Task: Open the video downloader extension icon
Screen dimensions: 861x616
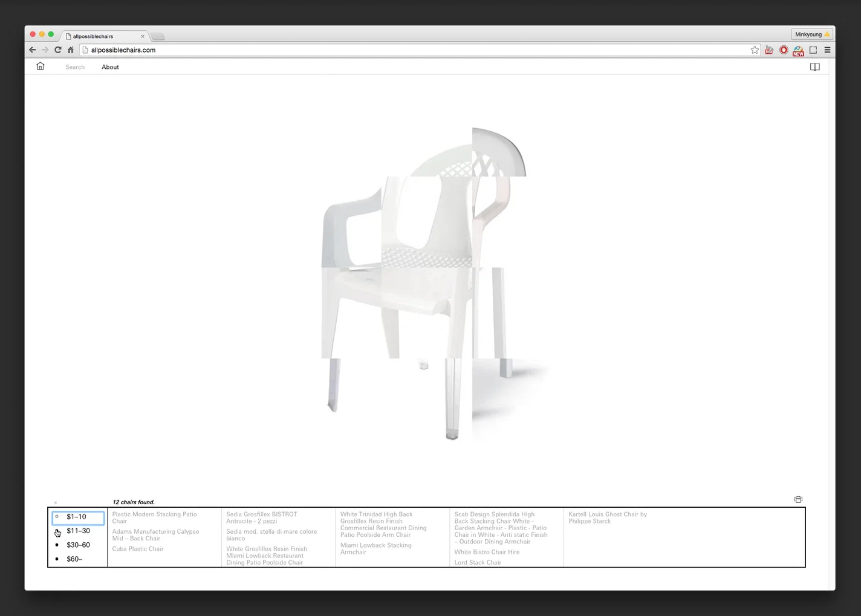Action: (768, 50)
